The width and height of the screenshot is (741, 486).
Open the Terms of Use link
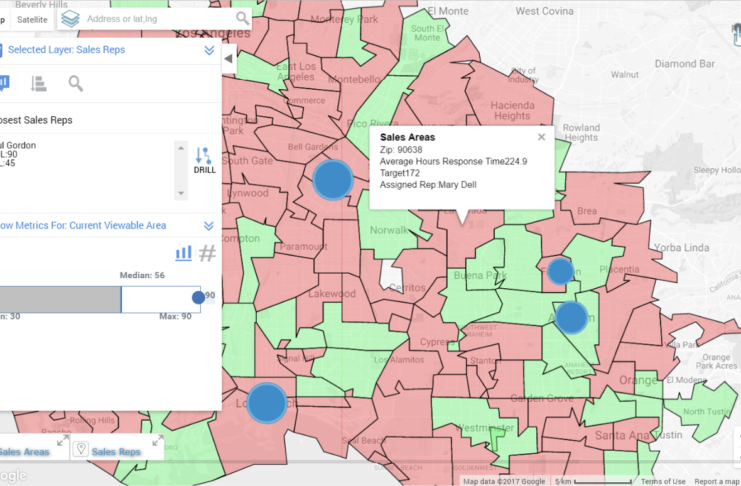click(663, 481)
